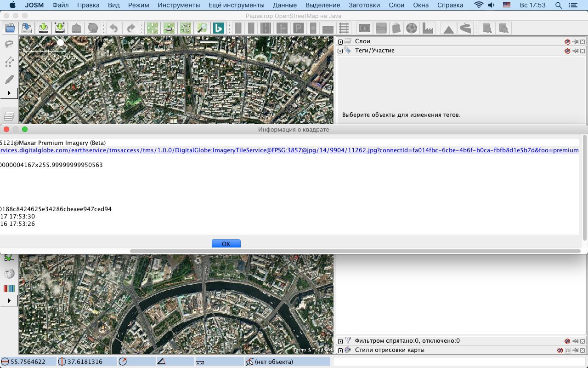Open the Правка menu
Image resolution: width=588 pixels, height=368 pixels.
[x=88, y=5]
